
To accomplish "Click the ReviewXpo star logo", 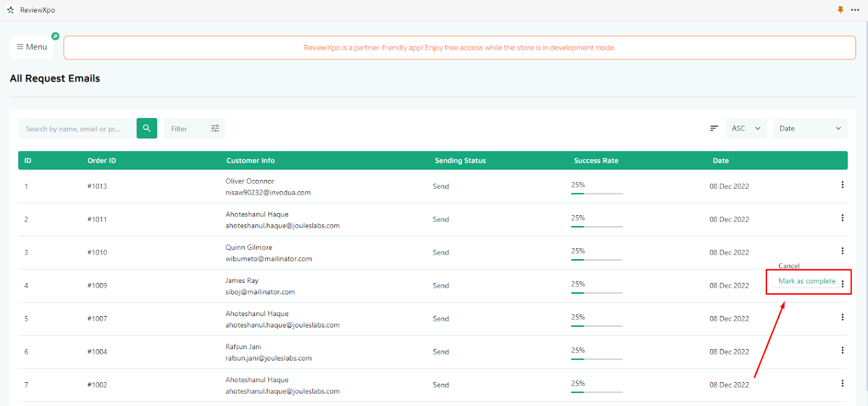I will 10,10.
